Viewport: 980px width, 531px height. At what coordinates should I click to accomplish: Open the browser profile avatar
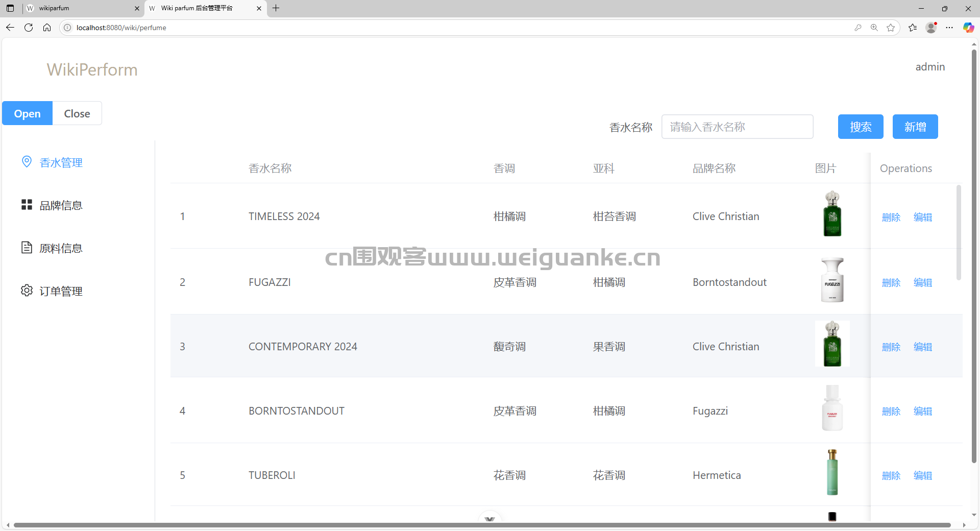click(931, 28)
